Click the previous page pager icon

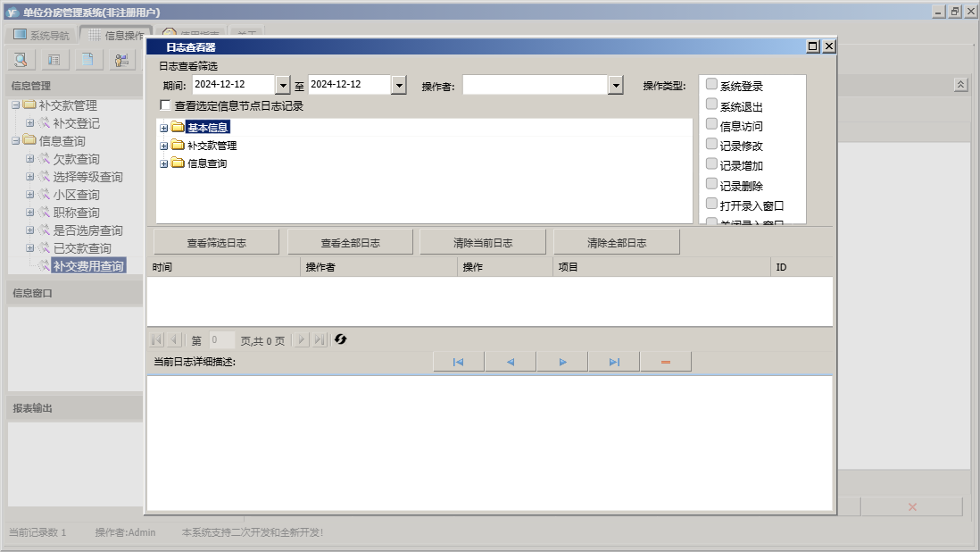point(174,339)
